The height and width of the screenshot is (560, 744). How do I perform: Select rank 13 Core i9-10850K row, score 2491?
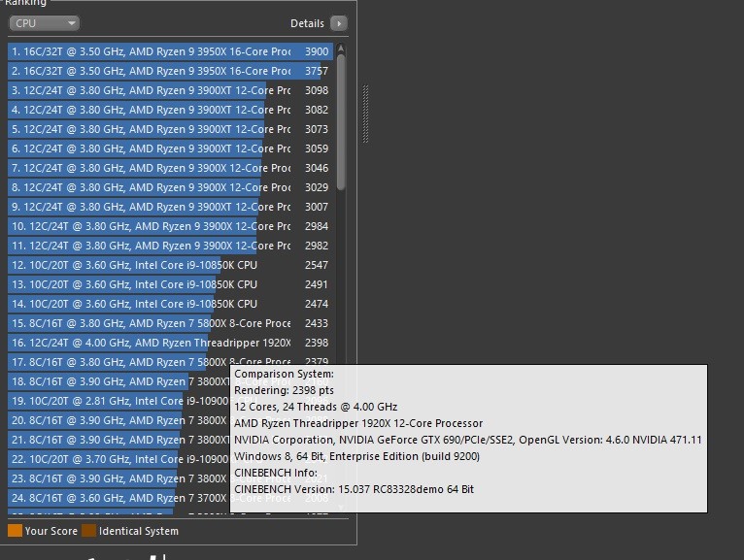(x=170, y=285)
